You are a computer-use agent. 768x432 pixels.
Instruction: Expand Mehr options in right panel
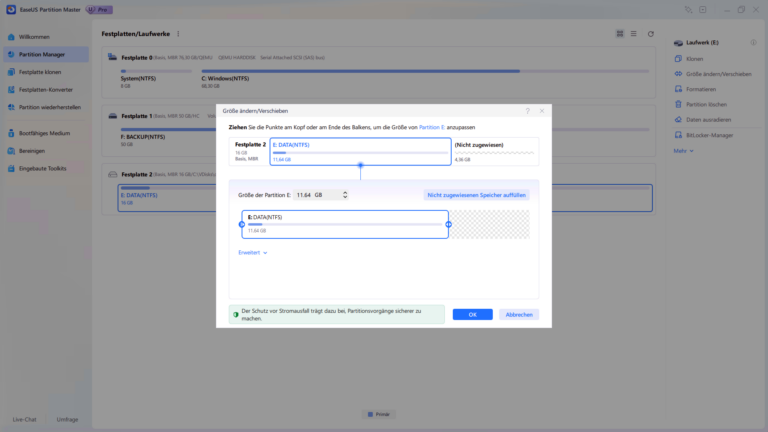pos(683,151)
